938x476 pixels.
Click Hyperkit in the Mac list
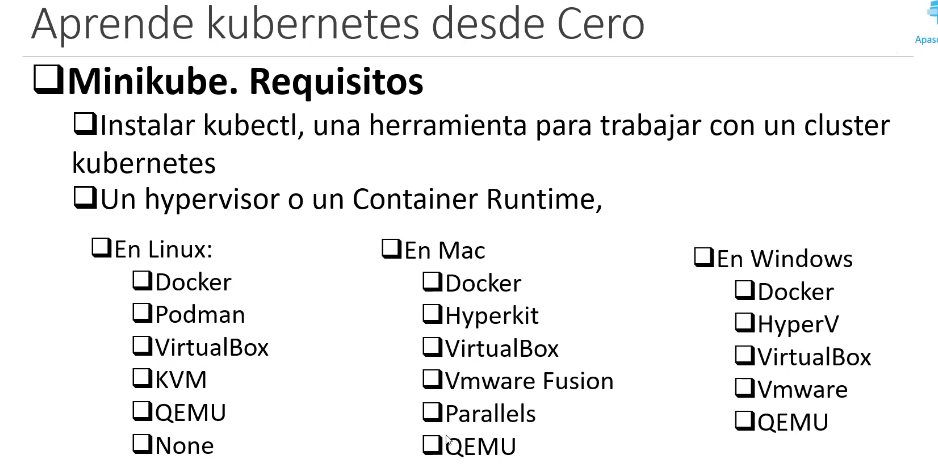point(492,316)
